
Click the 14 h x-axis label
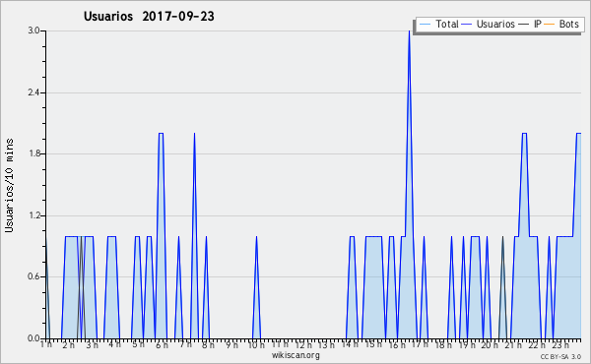pos(350,344)
